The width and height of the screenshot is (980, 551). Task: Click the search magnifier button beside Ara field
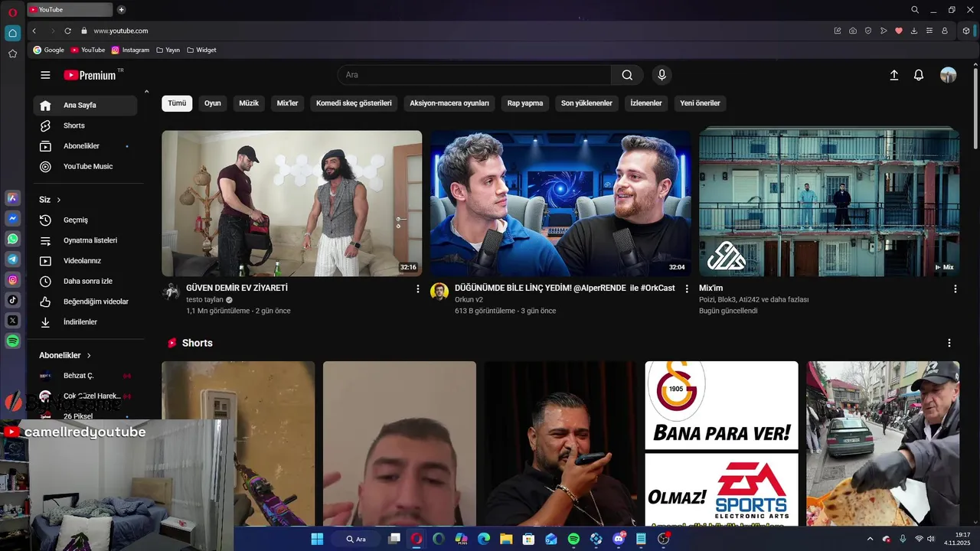[x=627, y=75]
